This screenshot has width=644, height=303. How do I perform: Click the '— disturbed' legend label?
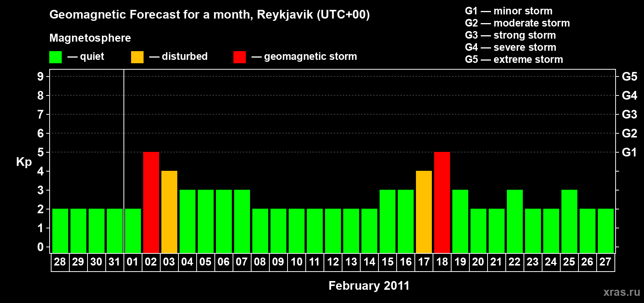click(178, 56)
